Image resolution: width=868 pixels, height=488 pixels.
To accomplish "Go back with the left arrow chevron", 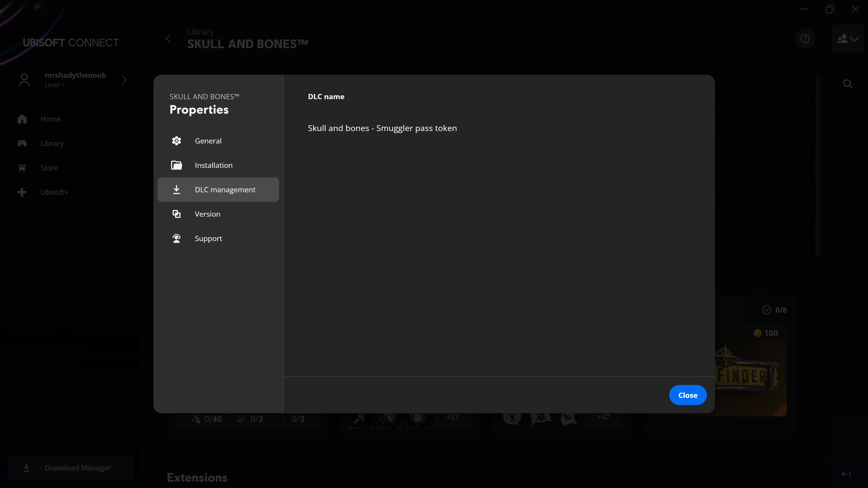I will (x=168, y=39).
